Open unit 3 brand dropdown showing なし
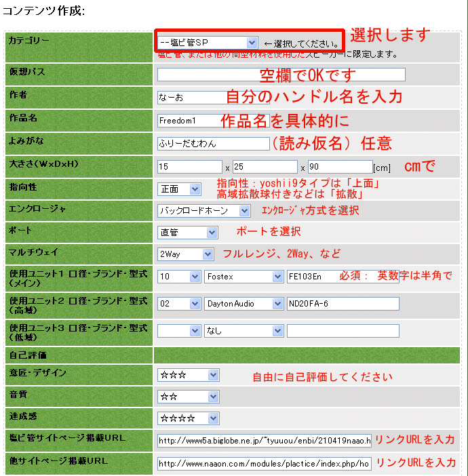 pos(243,331)
